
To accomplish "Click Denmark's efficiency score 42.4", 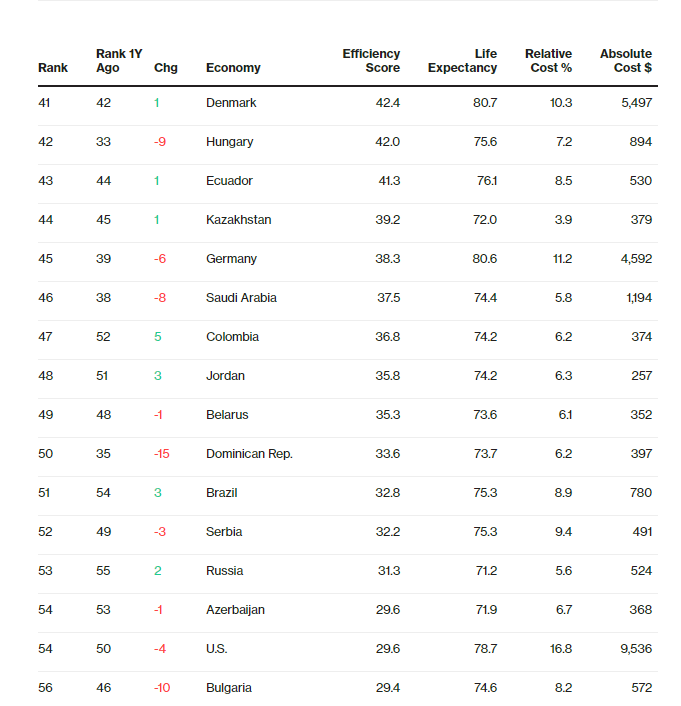I will [x=386, y=103].
